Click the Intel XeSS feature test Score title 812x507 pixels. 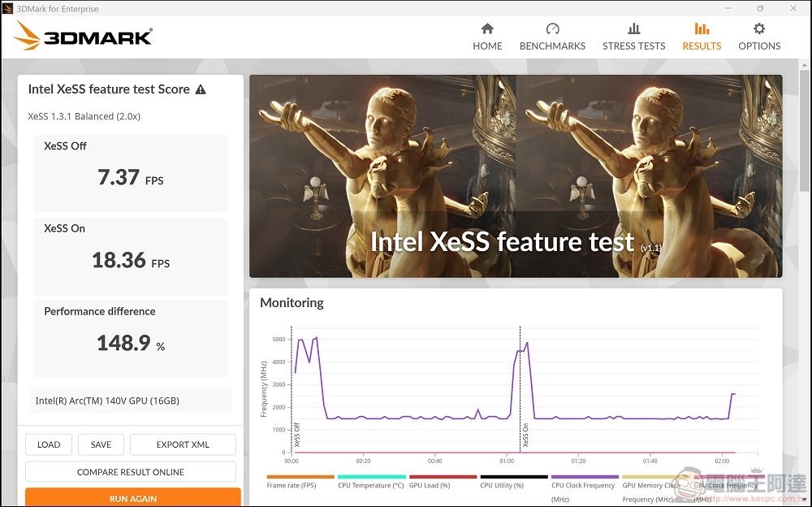click(109, 89)
